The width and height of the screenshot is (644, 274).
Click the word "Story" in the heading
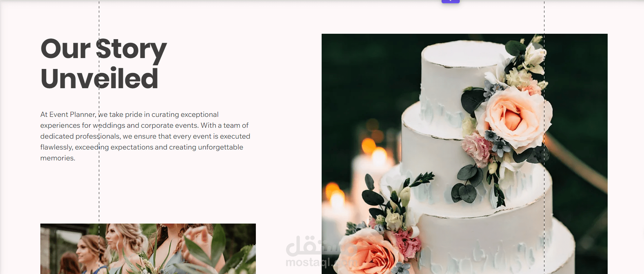(x=131, y=50)
